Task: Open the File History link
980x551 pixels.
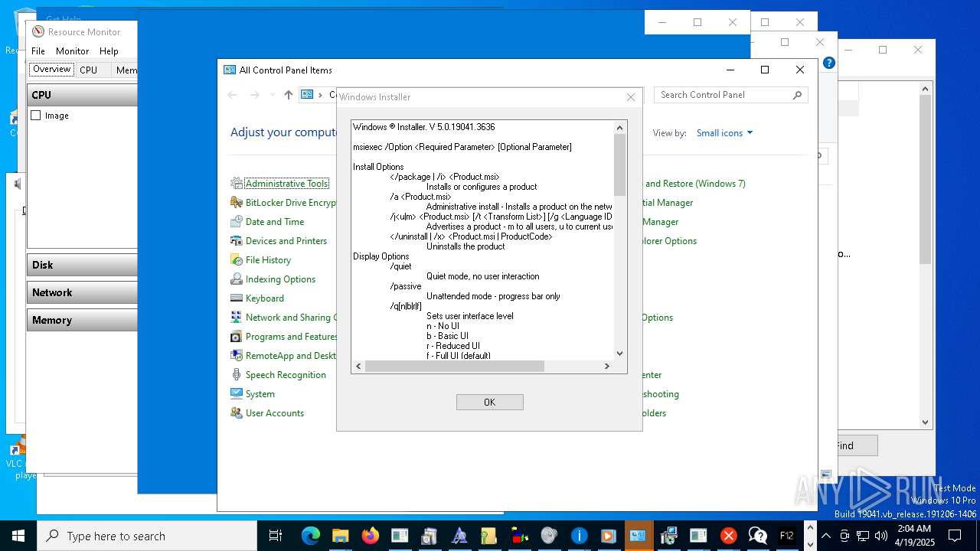Action: (268, 260)
